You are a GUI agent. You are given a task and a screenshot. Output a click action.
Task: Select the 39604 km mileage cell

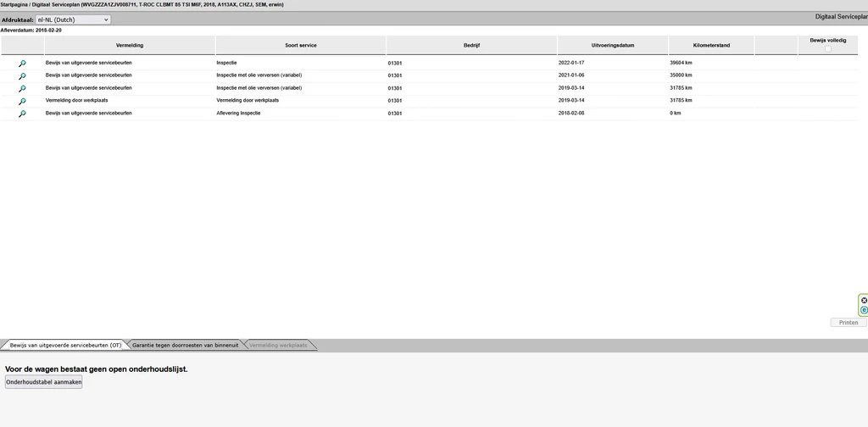click(681, 64)
